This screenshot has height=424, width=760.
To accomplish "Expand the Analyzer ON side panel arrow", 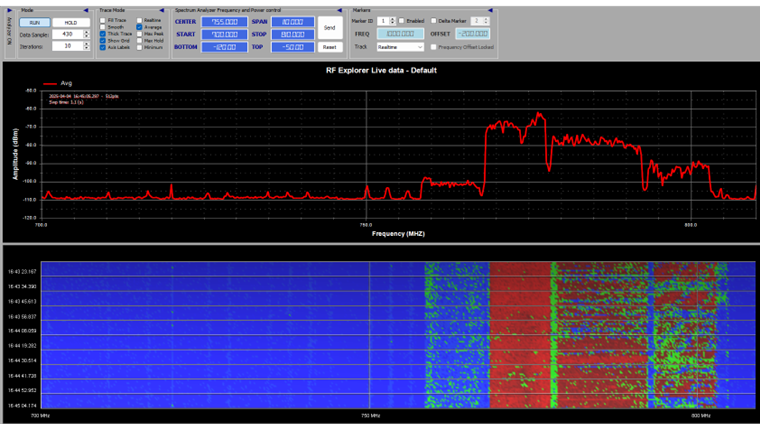I will (10, 12).
